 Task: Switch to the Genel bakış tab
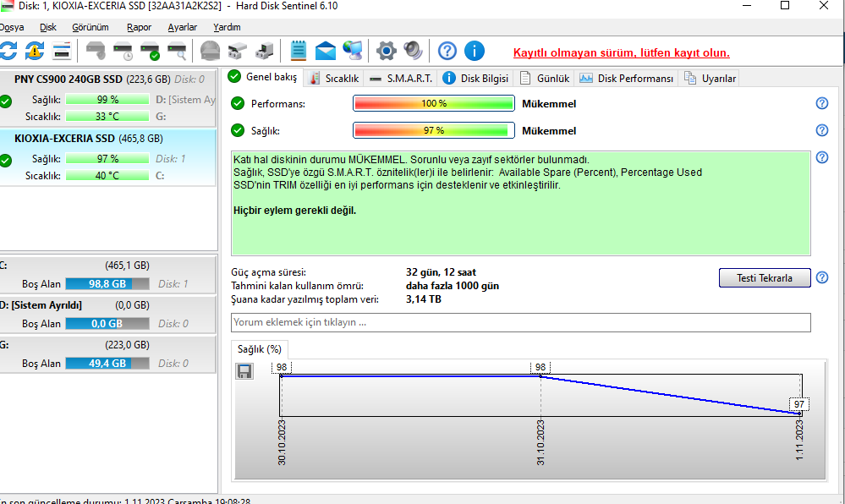coord(264,77)
